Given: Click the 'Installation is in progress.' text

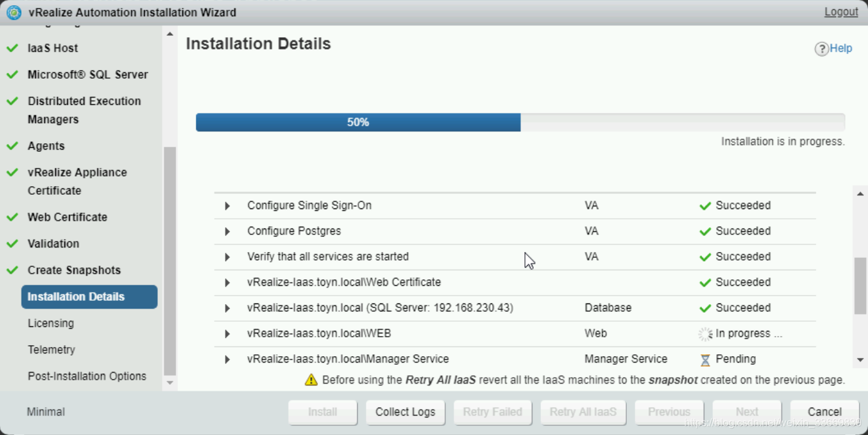Looking at the screenshot, I should 783,141.
